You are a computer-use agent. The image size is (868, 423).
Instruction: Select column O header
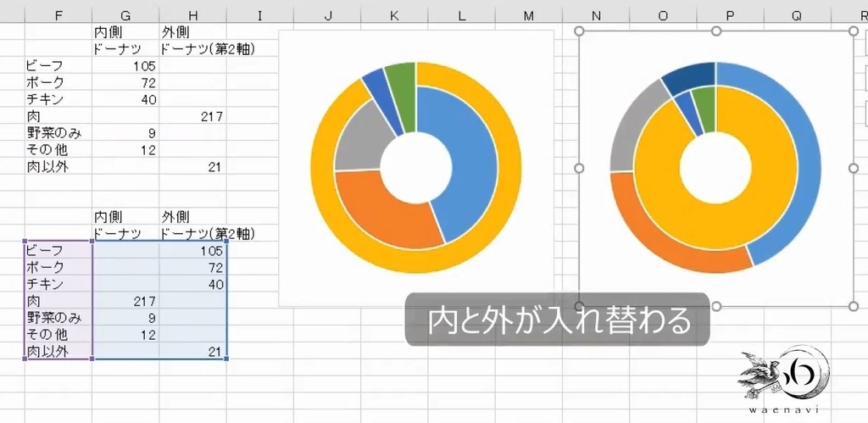pyautogui.click(x=663, y=15)
